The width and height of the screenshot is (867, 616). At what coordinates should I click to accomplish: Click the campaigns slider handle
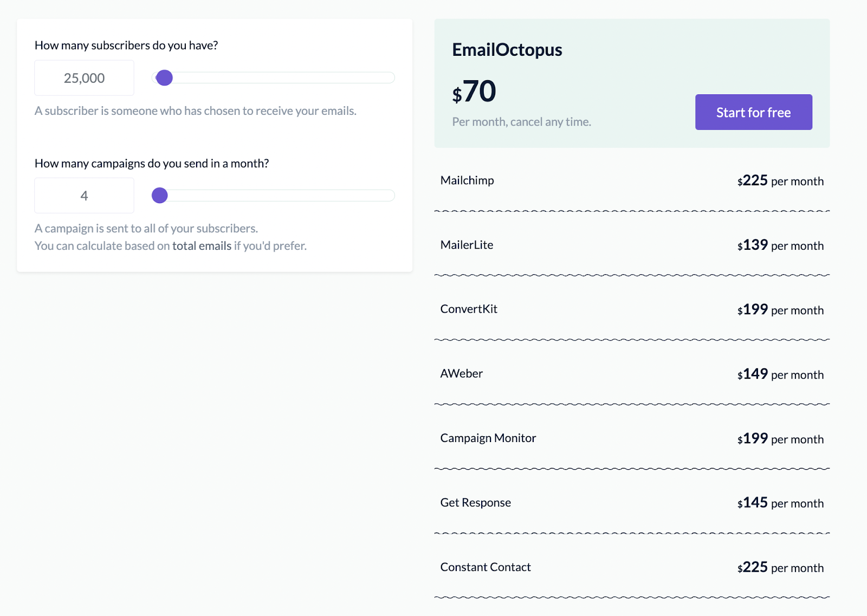[x=160, y=196]
